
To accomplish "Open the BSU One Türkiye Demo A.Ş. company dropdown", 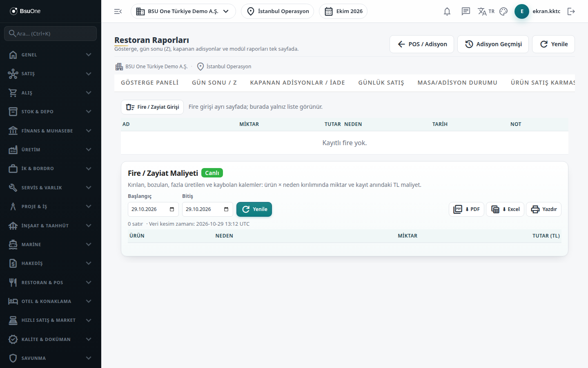I will coord(183,11).
